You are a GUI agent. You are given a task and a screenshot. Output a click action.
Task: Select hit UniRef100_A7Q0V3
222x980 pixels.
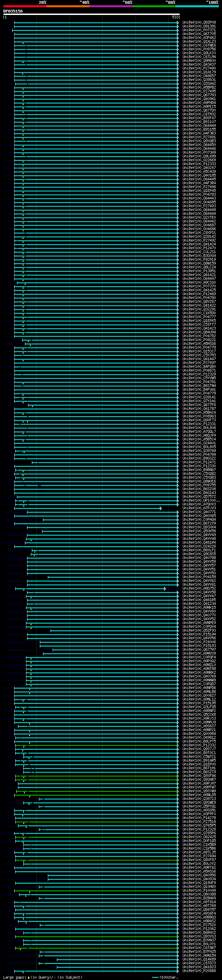pyautogui.click(x=199, y=504)
